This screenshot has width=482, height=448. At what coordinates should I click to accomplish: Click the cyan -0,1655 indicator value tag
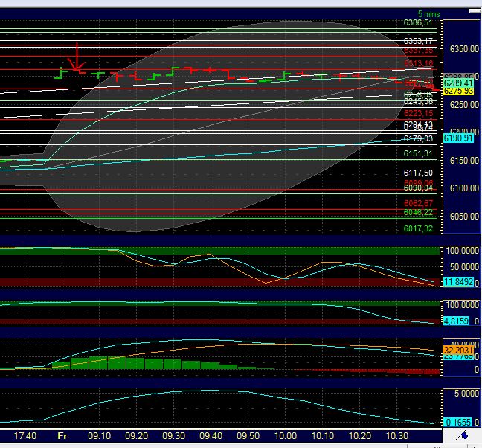(x=457, y=423)
